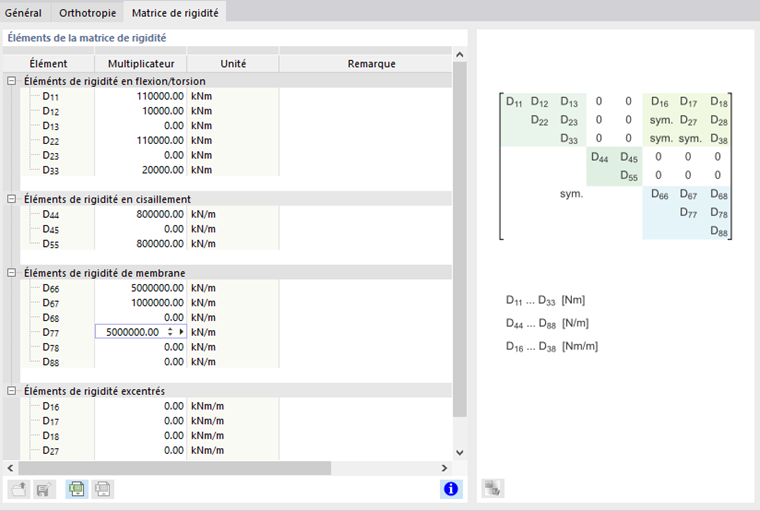This screenshot has height=511, width=760.
Task: Click the 'Éléments de la matrice de rigidité' title
Action: pyautogui.click(x=87, y=38)
